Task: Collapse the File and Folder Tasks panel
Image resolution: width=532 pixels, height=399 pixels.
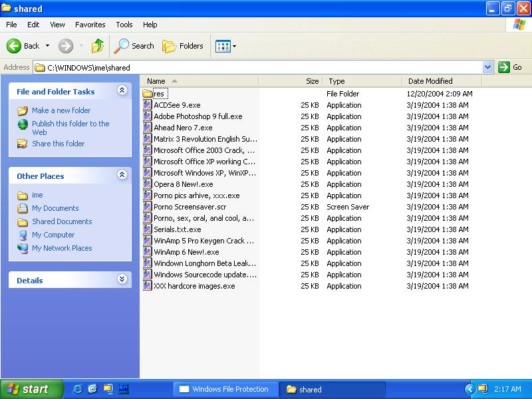Action: [x=122, y=90]
